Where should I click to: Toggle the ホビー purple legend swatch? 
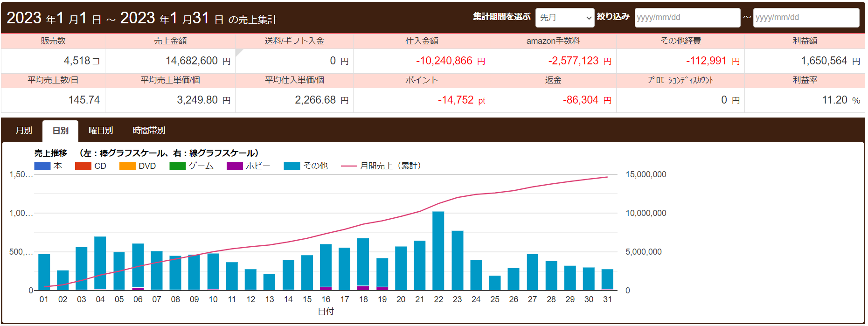coord(235,166)
